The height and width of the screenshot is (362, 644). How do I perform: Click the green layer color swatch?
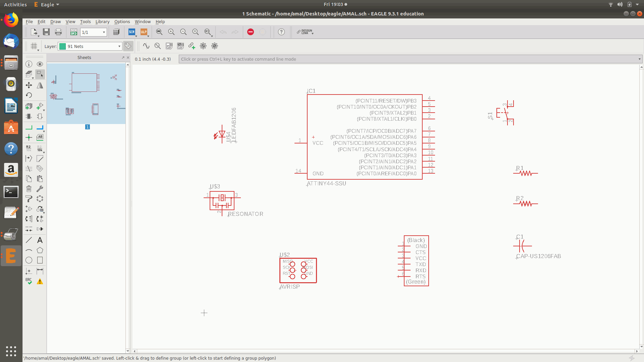[62, 46]
